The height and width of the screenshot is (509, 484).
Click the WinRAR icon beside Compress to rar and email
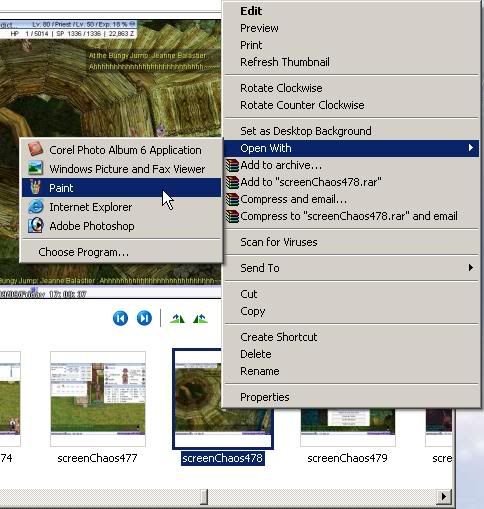(x=232, y=216)
